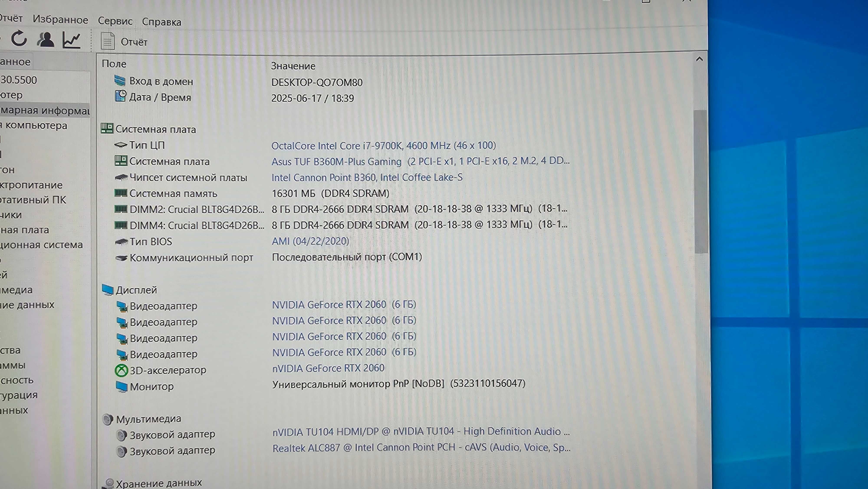
Task: Select the 16301 МБ (DDR4 SDRAM) value
Action: point(330,193)
